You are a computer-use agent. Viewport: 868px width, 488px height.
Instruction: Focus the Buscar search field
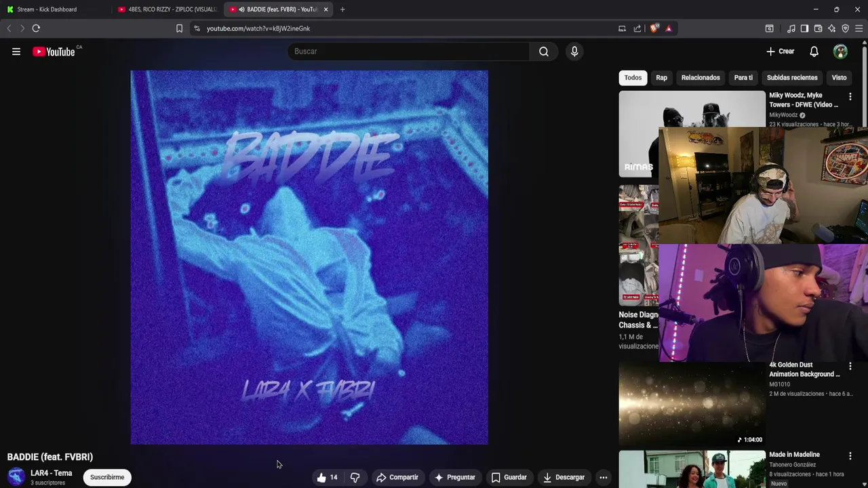408,52
